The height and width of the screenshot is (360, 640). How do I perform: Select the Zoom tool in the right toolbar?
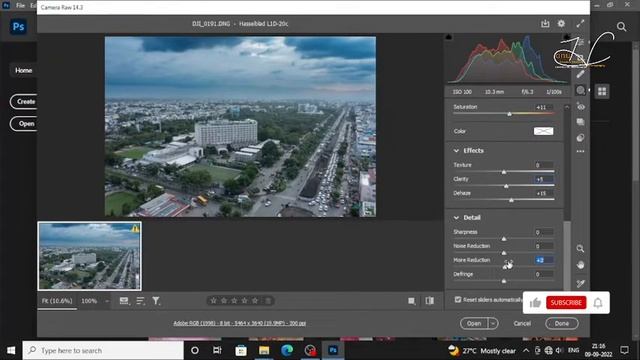580,249
